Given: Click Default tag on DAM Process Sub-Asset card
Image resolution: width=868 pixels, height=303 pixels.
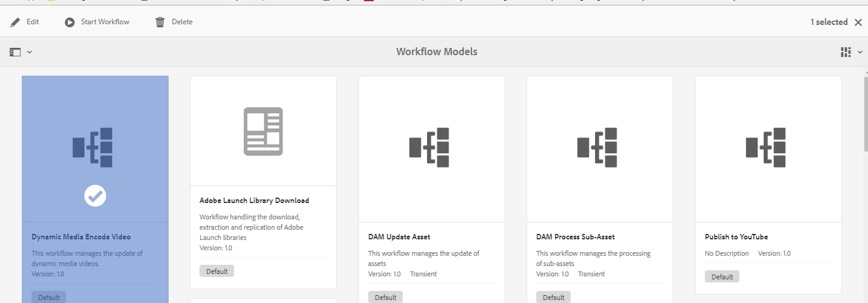Looking at the screenshot, I should 553,297.
